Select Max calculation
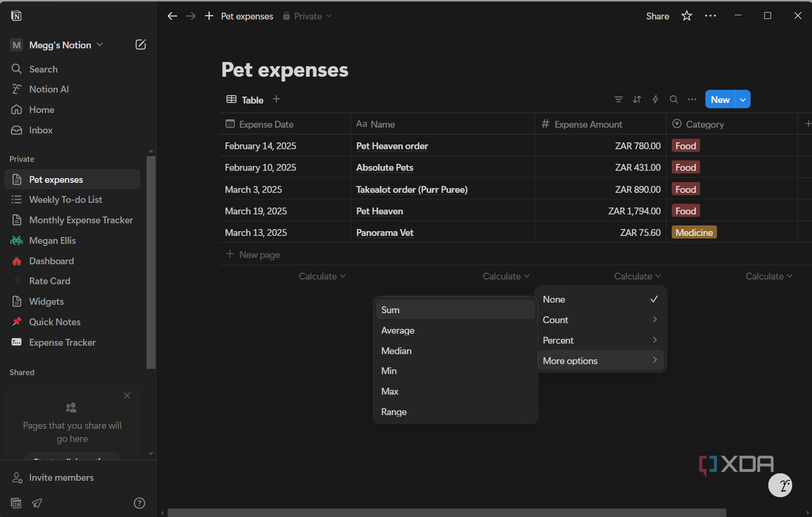The height and width of the screenshot is (517, 812). (455, 391)
